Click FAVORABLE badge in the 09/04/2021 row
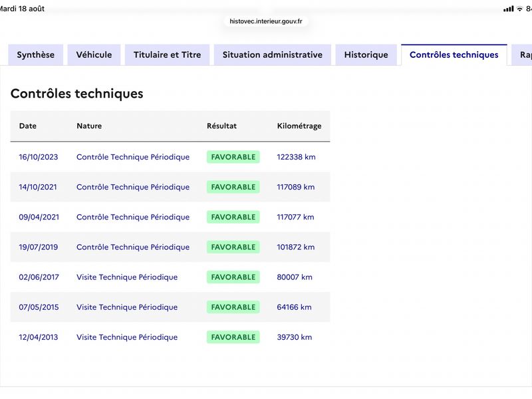This screenshot has height=399, width=532. point(233,217)
